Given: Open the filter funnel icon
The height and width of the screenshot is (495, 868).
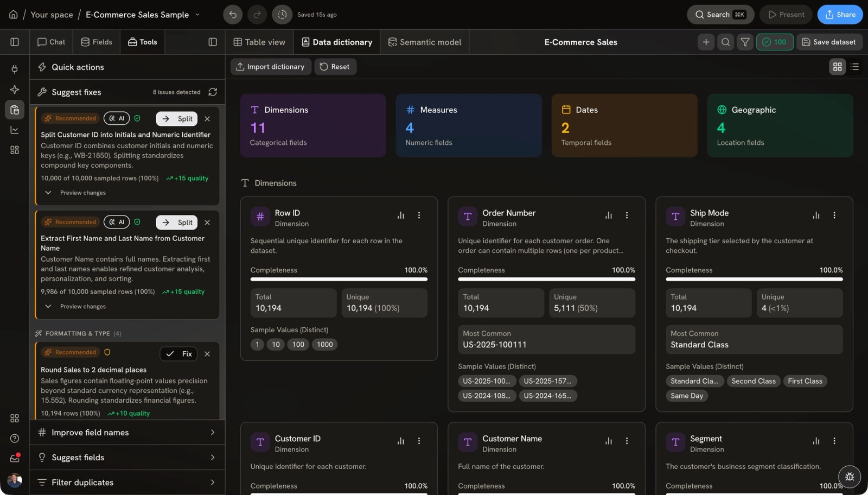Looking at the screenshot, I should (x=745, y=42).
